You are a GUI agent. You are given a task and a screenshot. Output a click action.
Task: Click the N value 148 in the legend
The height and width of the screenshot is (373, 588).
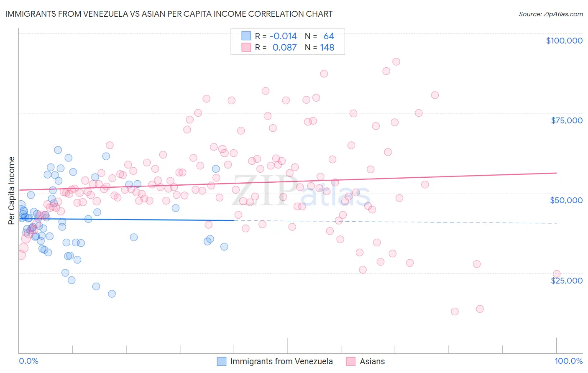coord(327,47)
